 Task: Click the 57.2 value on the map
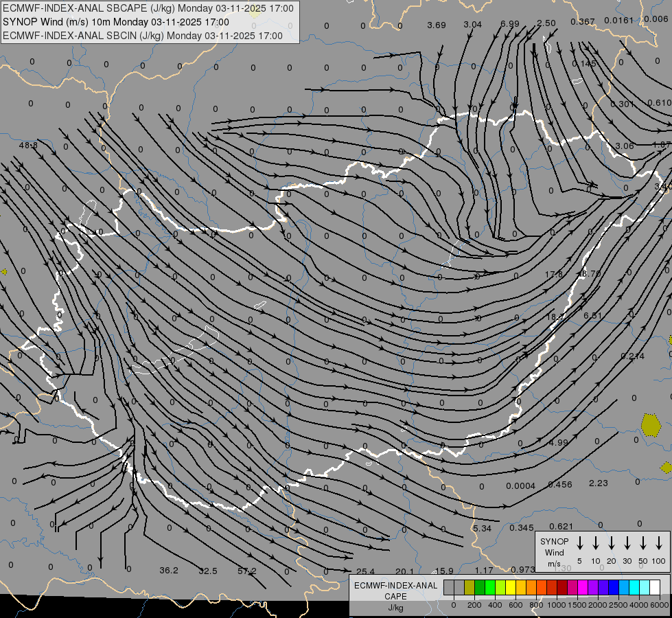(x=247, y=571)
